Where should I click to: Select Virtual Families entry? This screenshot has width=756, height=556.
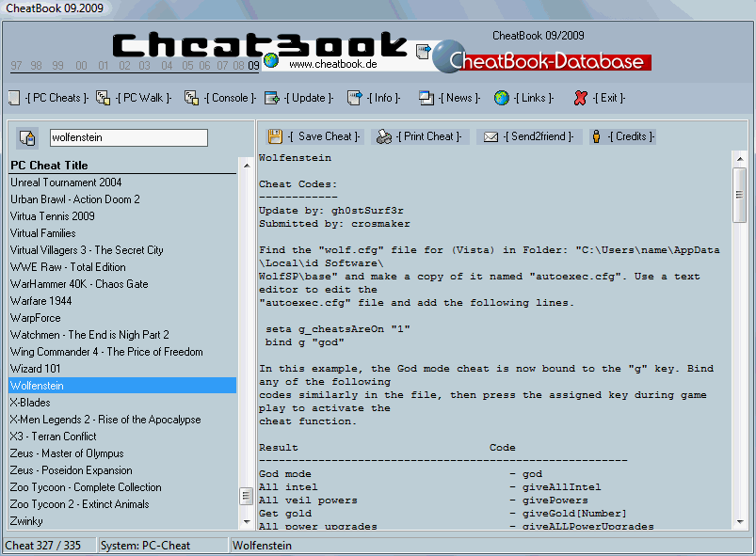click(x=123, y=233)
